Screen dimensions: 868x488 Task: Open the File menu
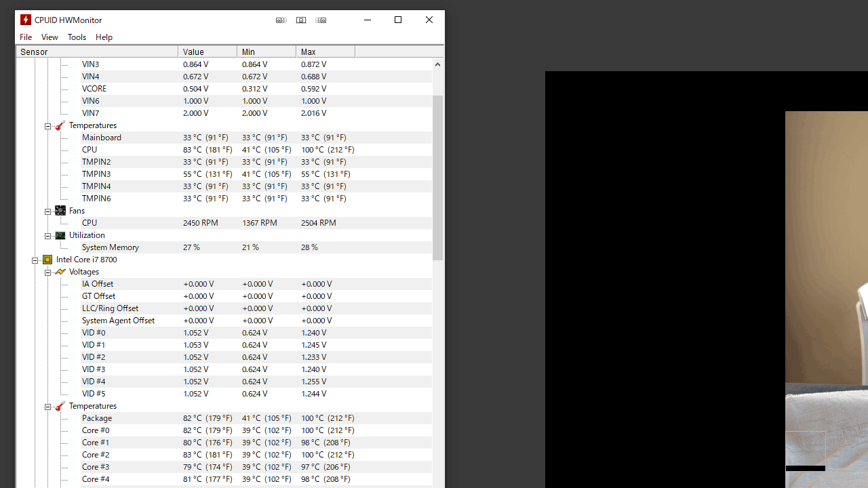26,37
